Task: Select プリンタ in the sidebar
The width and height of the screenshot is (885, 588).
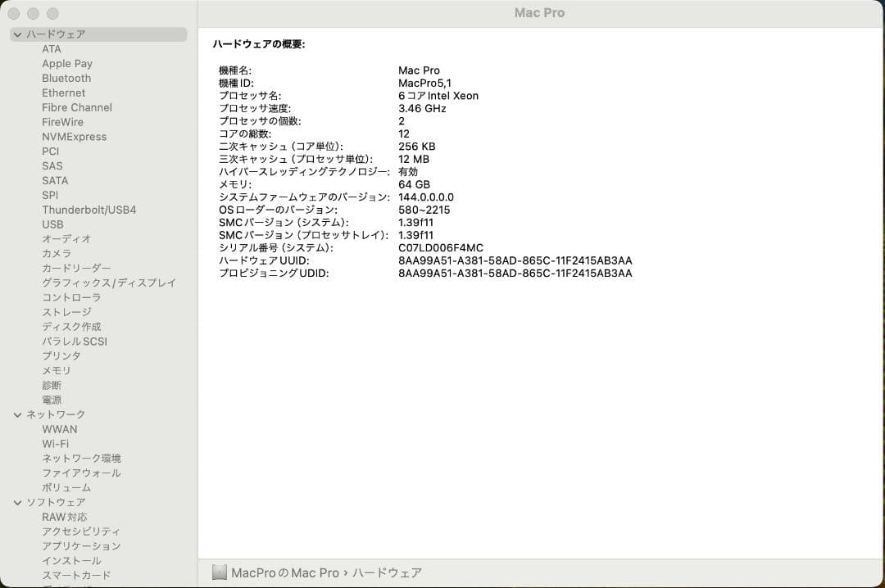Action: (x=61, y=356)
